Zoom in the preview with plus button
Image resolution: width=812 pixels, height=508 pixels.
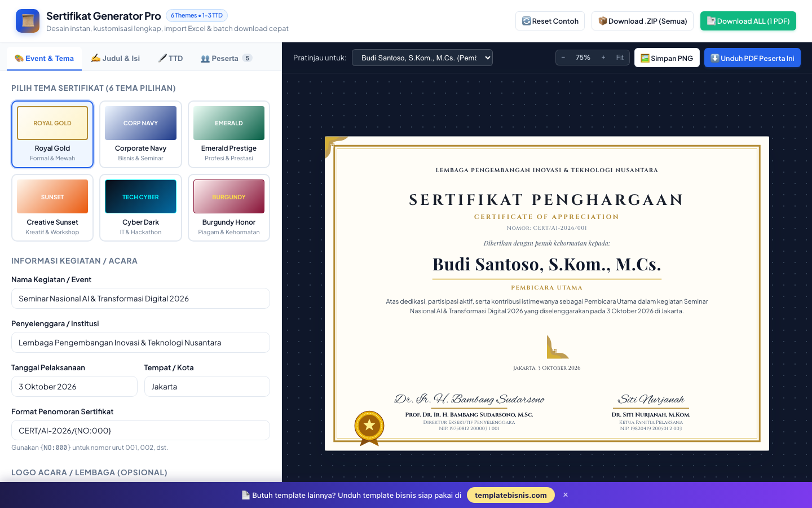603,58
